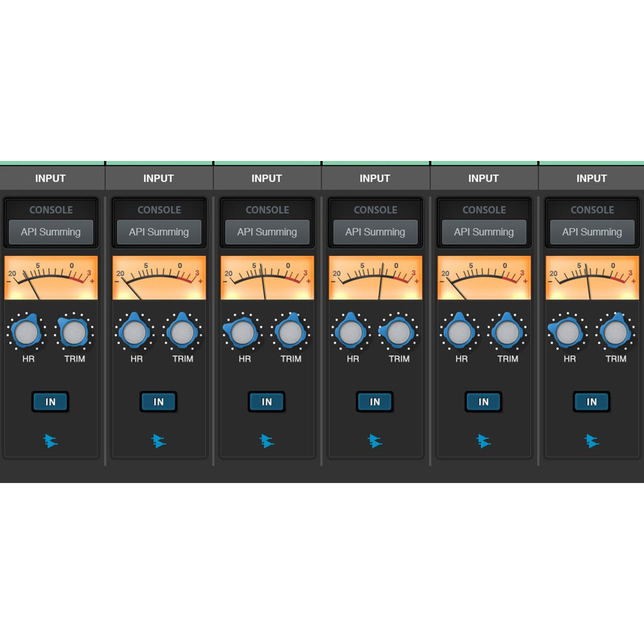The image size is (644, 644).
Task: Click the VU meter on the third channel strip
Action: pyautogui.click(x=267, y=277)
